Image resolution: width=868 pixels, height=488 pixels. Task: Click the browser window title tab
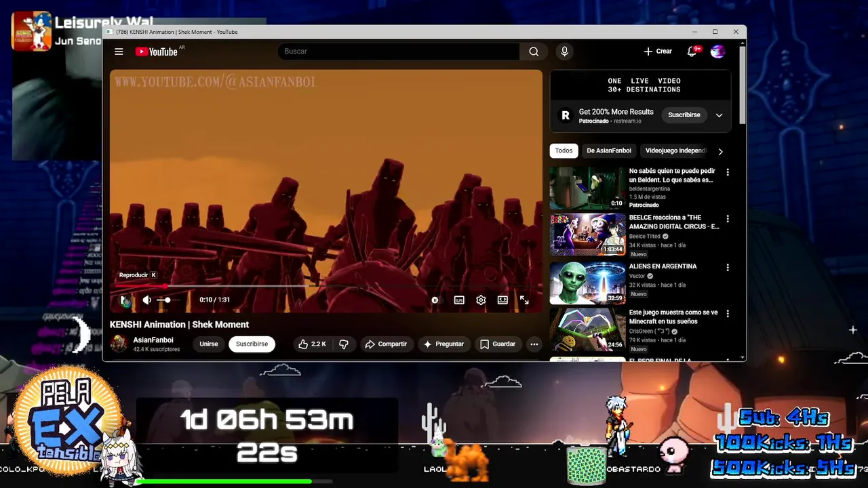[176, 32]
